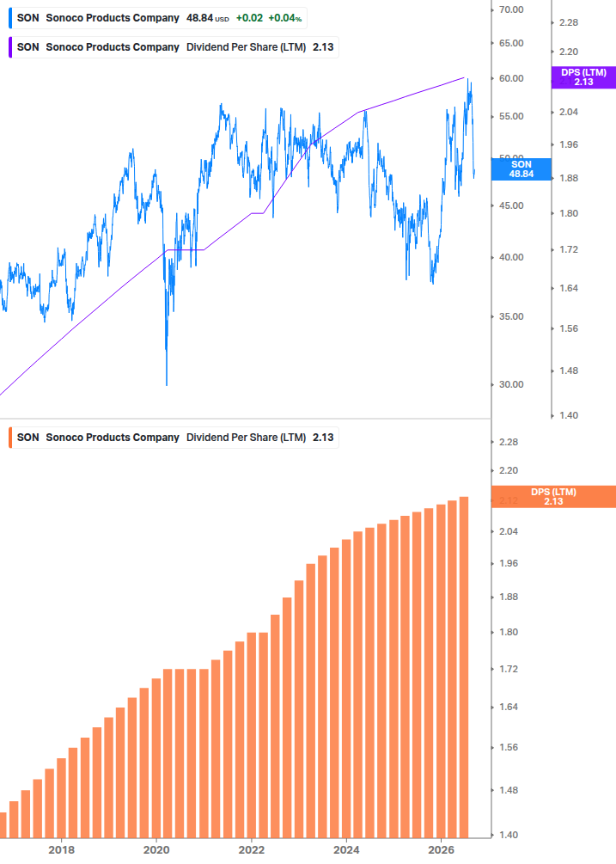Click the 2018 label on the time axis
Image resolution: width=616 pixels, height=864 pixels.
click(x=61, y=849)
